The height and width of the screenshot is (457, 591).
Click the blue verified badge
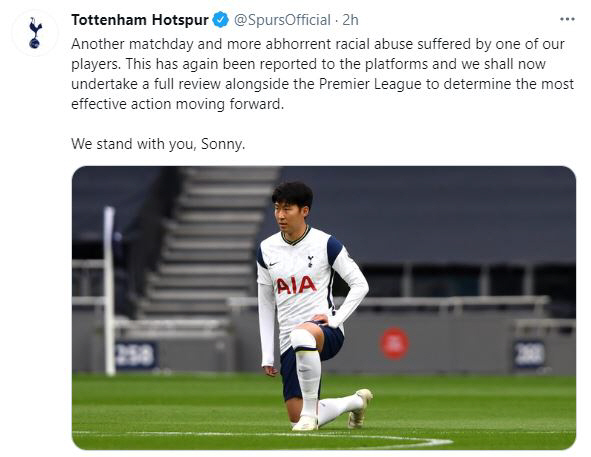tap(220, 20)
